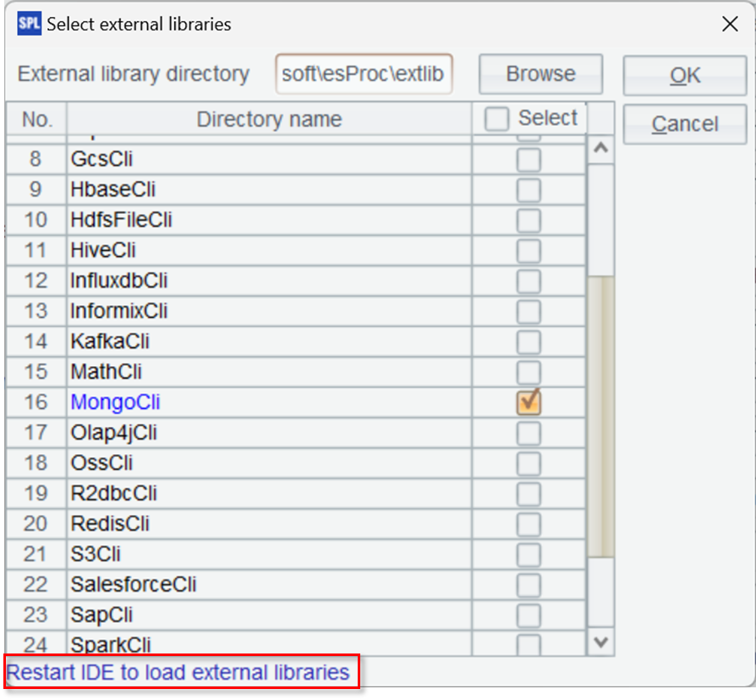Image resolution: width=756 pixels, height=700 pixels.
Task: Click the No. column header
Action: 36,119
